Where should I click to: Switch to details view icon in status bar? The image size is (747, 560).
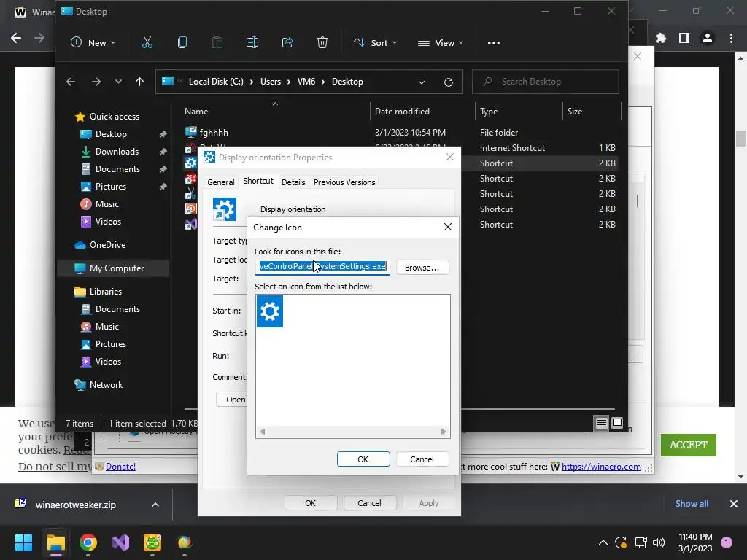click(x=601, y=423)
